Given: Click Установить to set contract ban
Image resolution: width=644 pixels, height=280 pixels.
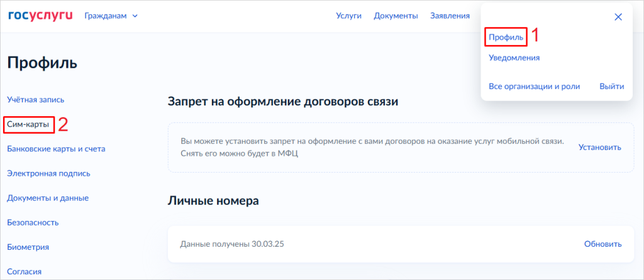Looking at the screenshot, I should point(599,147).
